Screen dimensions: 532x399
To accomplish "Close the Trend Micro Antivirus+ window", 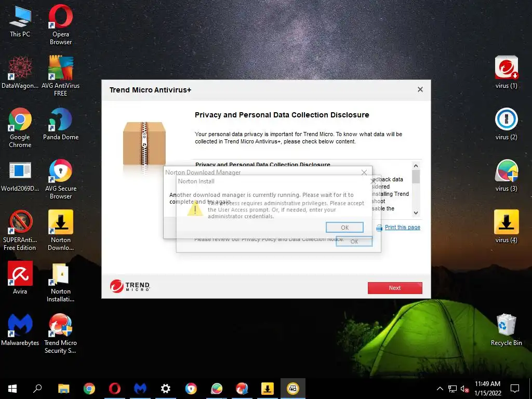I will [x=420, y=89].
